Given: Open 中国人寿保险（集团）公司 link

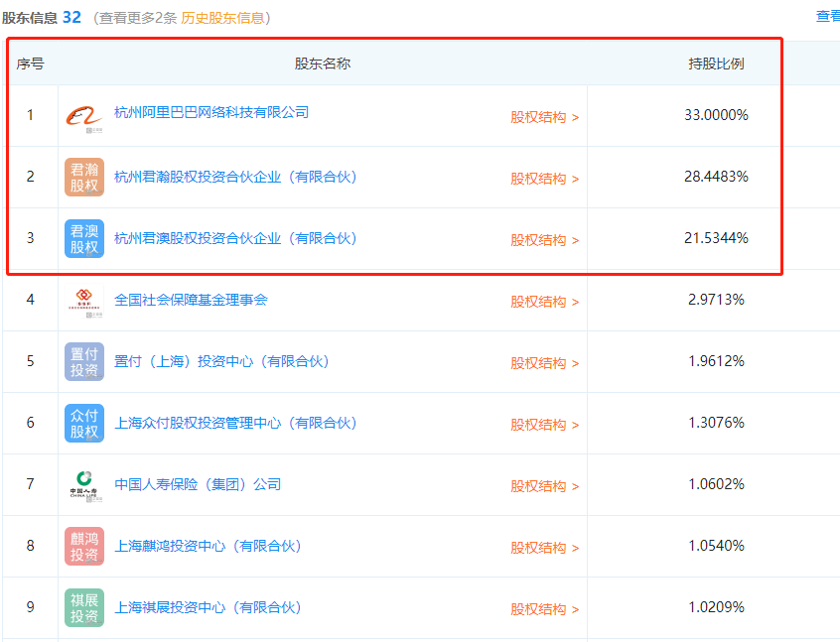Looking at the screenshot, I should coord(198,484).
